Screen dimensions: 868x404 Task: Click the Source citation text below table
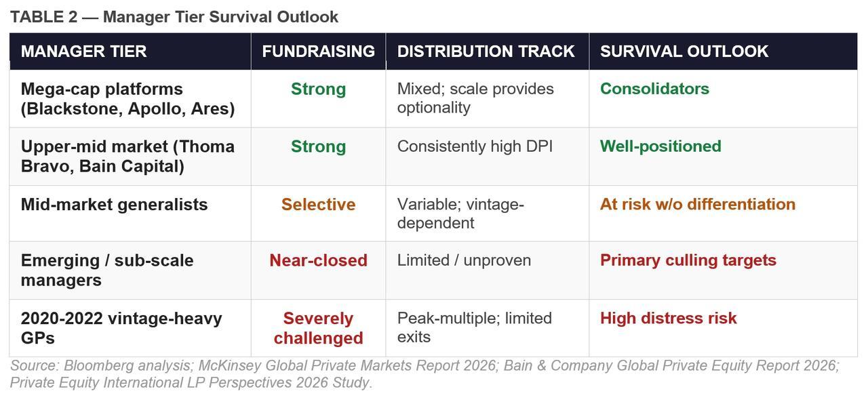tap(425, 373)
